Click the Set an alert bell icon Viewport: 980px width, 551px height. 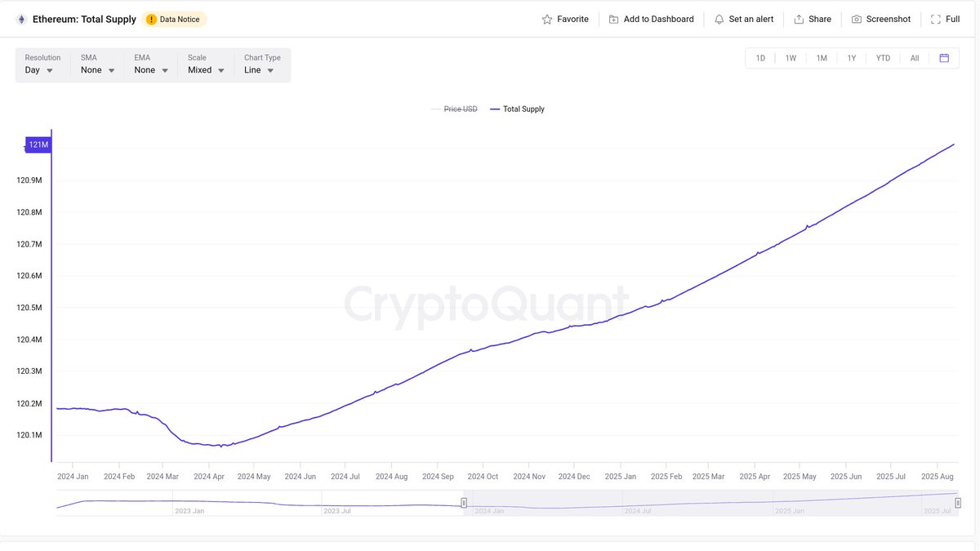719,19
